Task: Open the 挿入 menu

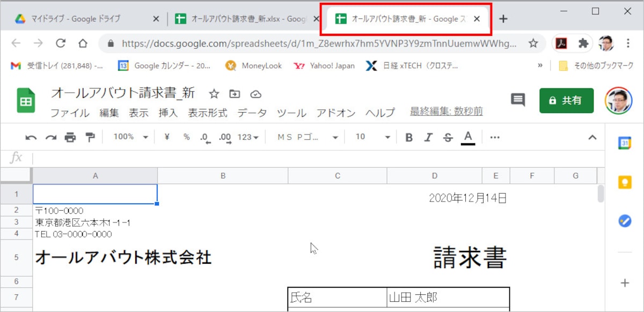Action: (x=168, y=113)
